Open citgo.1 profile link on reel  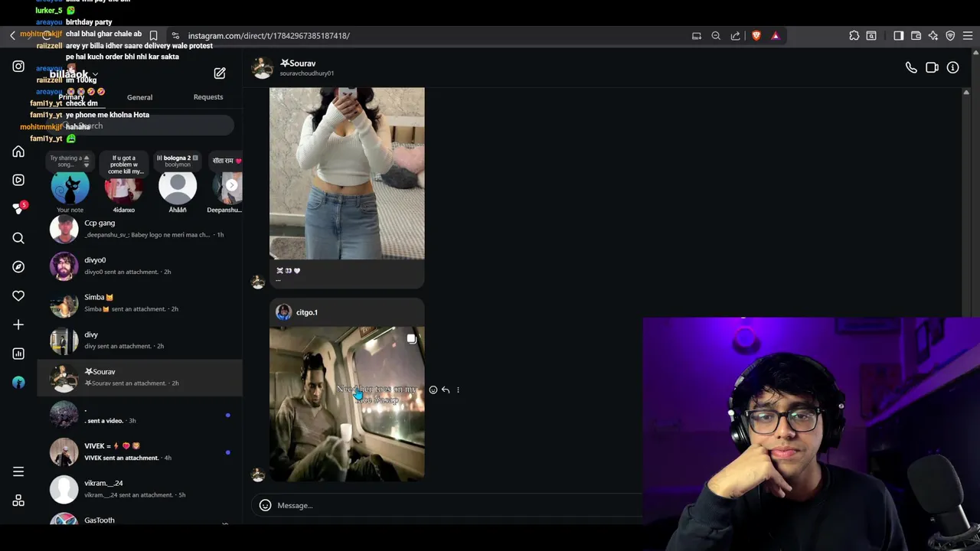pos(307,312)
